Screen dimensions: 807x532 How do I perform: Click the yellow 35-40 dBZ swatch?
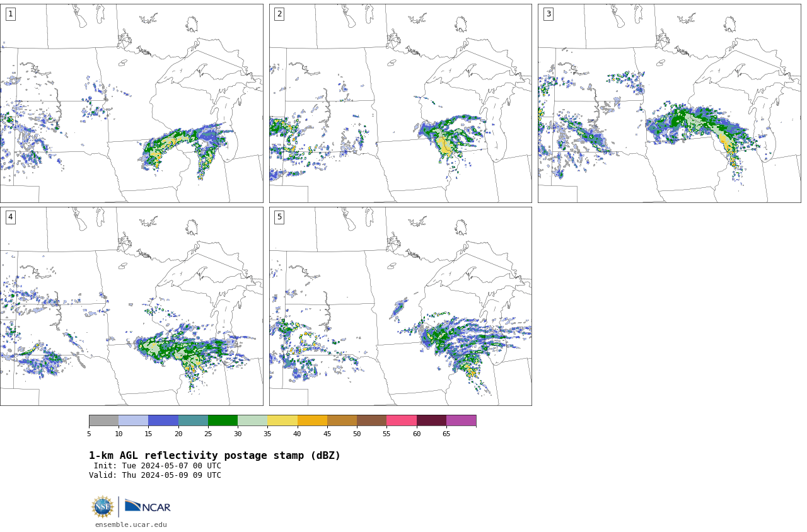pyautogui.click(x=282, y=420)
